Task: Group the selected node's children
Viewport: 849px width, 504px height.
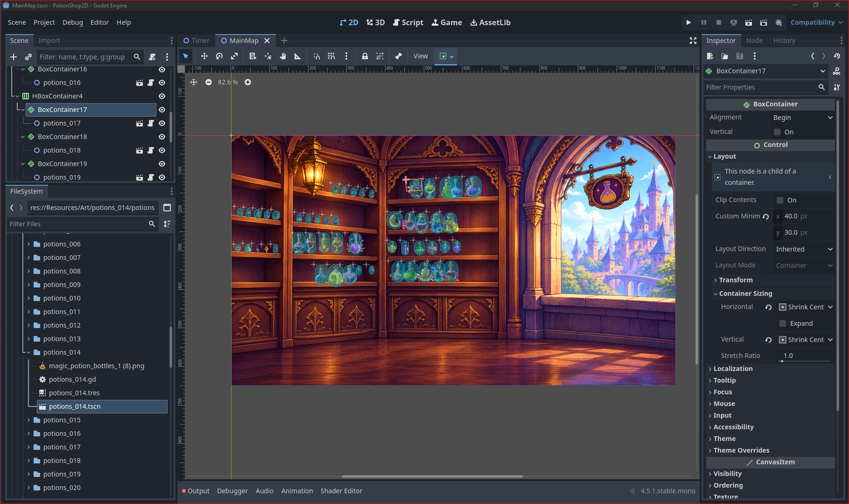Action: coord(380,56)
